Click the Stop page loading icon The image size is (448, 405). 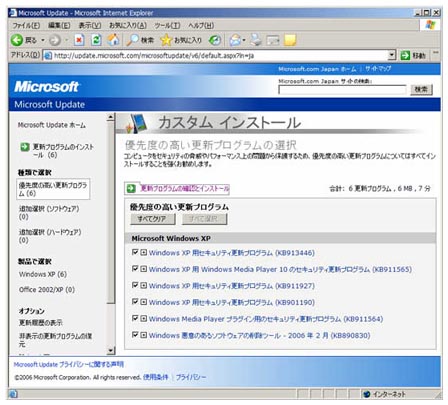click(x=79, y=40)
